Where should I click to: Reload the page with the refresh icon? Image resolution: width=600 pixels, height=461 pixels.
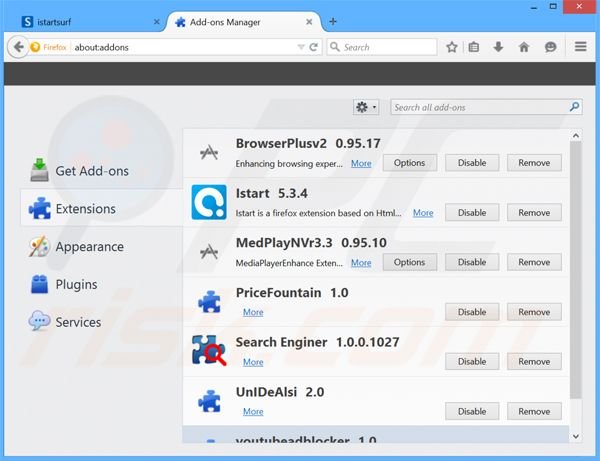(x=313, y=47)
